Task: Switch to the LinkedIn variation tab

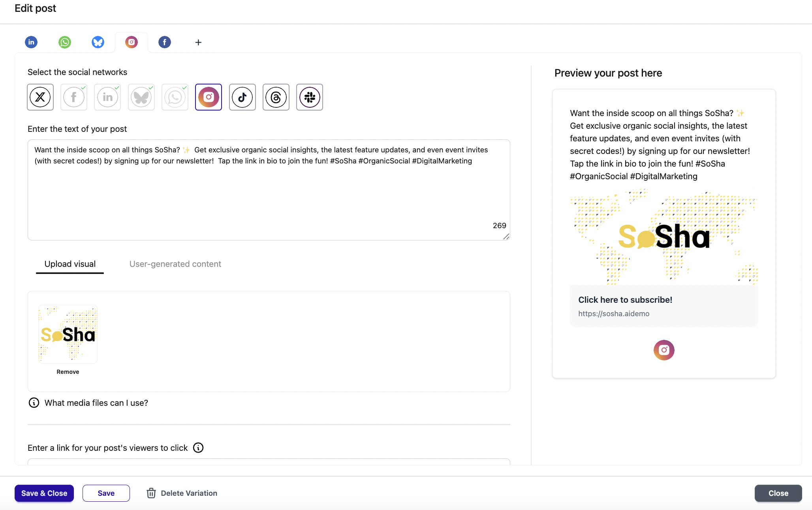Action: point(31,42)
